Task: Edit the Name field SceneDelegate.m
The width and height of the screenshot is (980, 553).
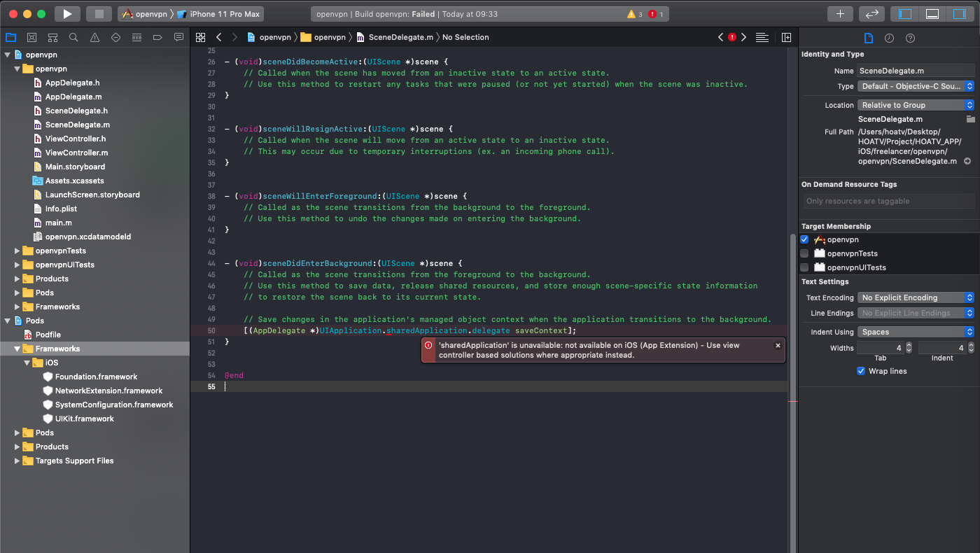Action: click(x=916, y=71)
